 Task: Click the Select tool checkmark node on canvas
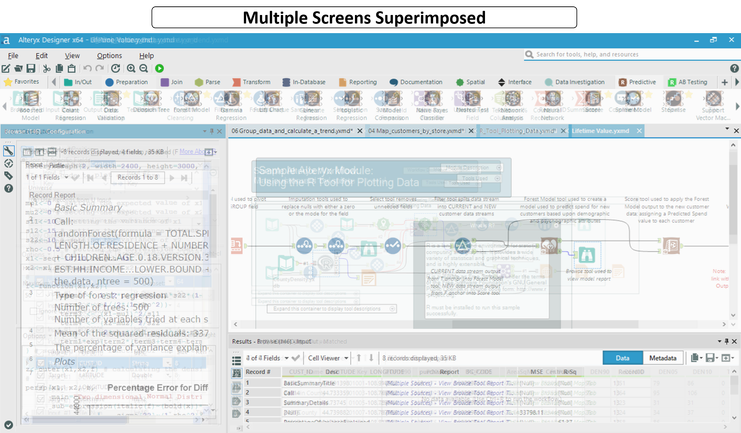point(392,245)
